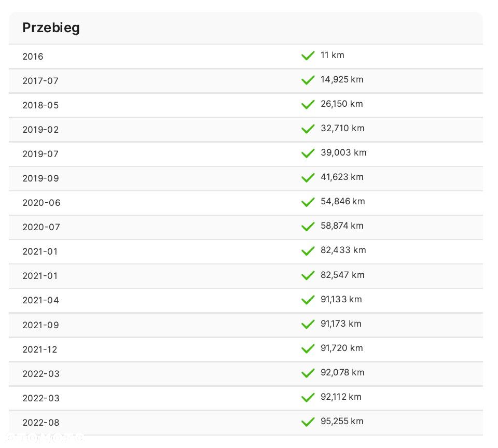Select the check icon beside 91,133 km
Viewport: 498px width, 448px height.
[x=308, y=300]
